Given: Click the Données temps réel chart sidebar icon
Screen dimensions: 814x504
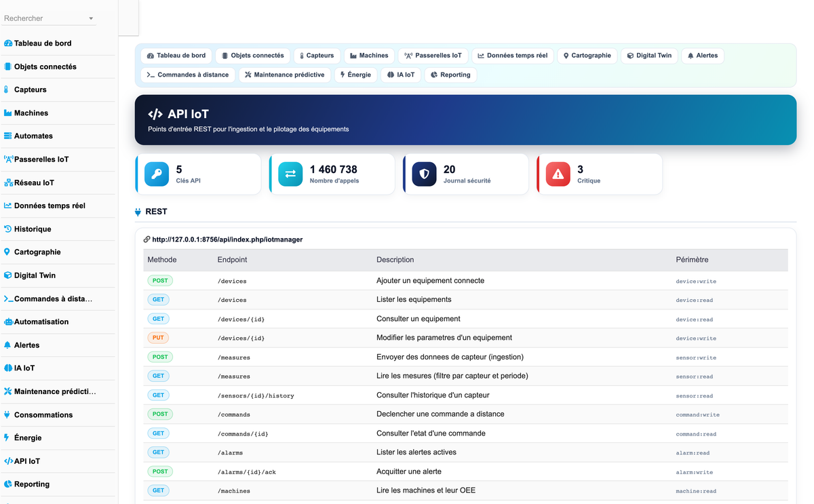Looking at the screenshot, I should [x=8, y=206].
